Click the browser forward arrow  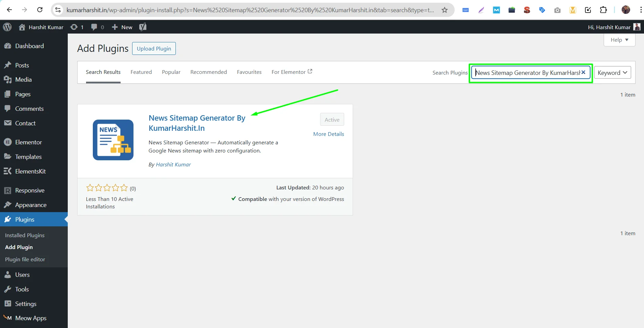(x=24, y=10)
